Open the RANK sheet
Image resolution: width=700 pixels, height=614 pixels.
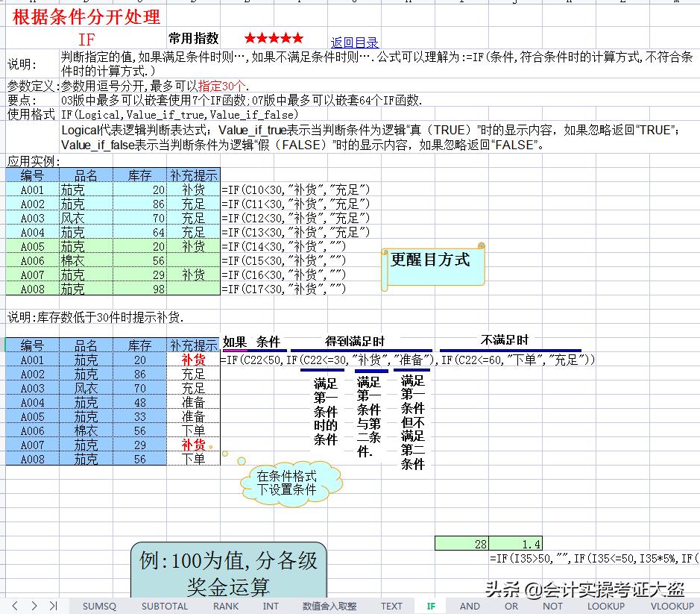(225, 607)
